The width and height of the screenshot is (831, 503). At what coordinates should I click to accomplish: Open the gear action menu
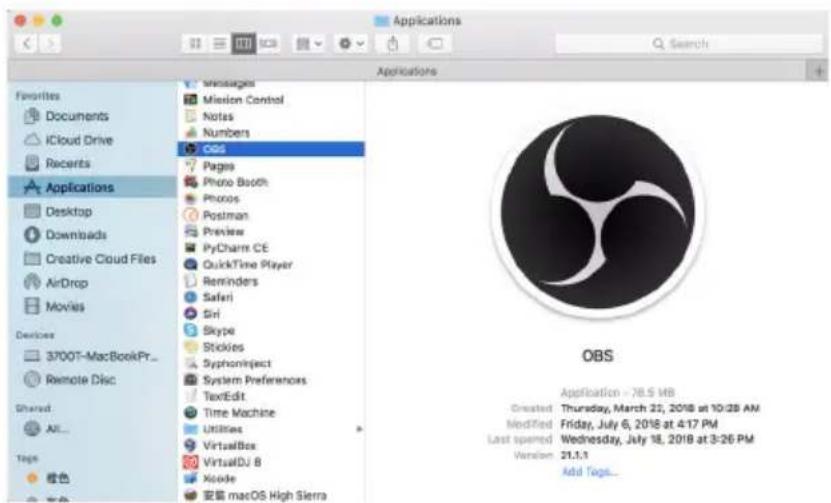pyautogui.click(x=351, y=43)
